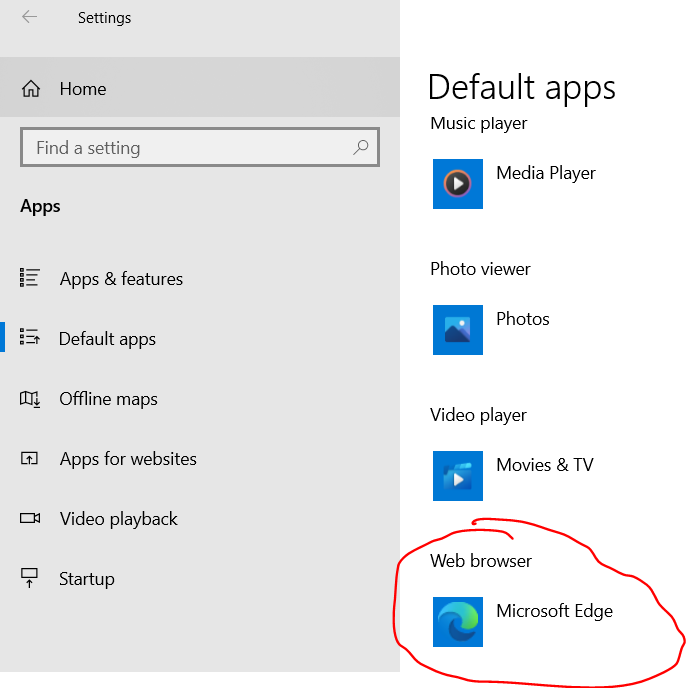Open Apps for websites settings
Screen dimensions: 689x688
click(x=200, y=458)
